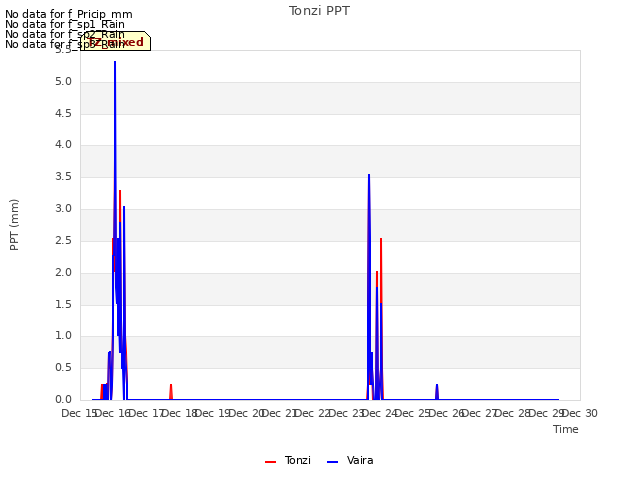
Task: Click the Dec 27 x-axis tick label
Action: coord(480,413)
